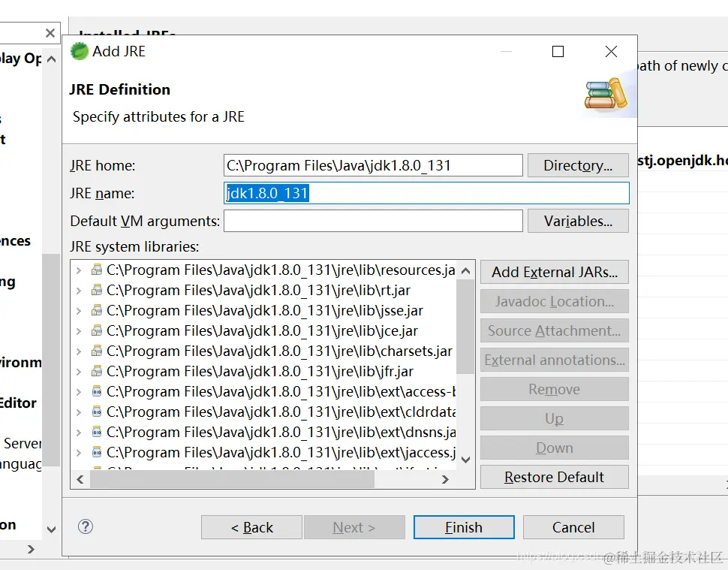Clear the Preferences filter with the X
Image resolution: width=728 pixels, height=570 pixels.
pos(50,33)
